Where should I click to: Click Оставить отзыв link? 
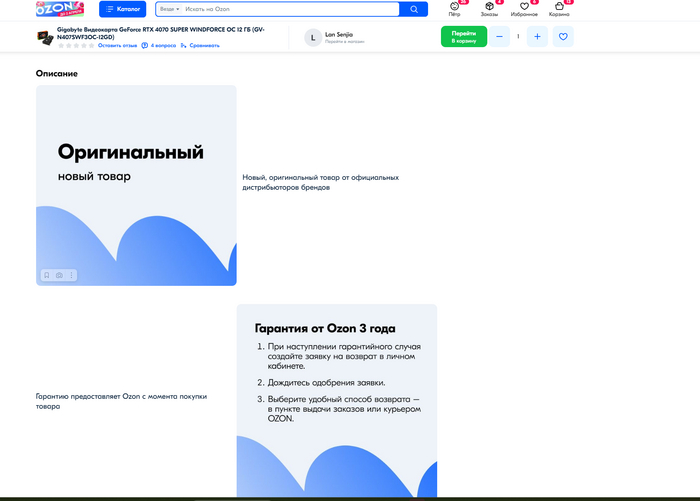(x=117, y=46)
